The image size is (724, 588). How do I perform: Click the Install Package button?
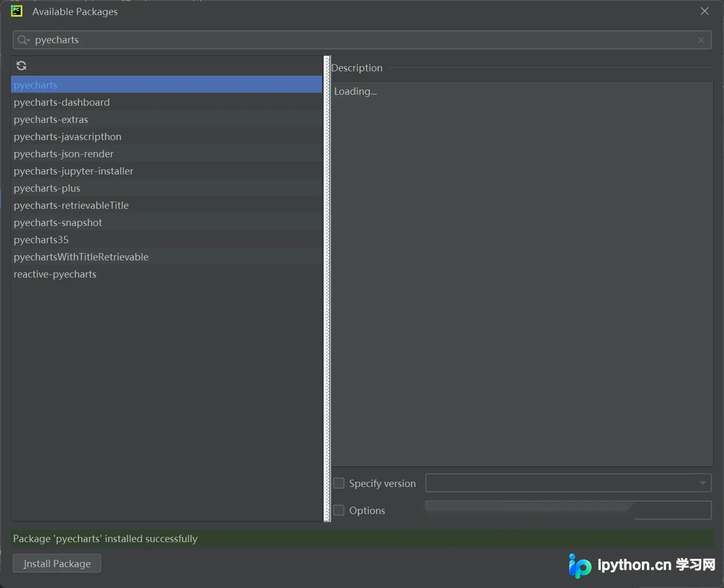click(57, 564)
